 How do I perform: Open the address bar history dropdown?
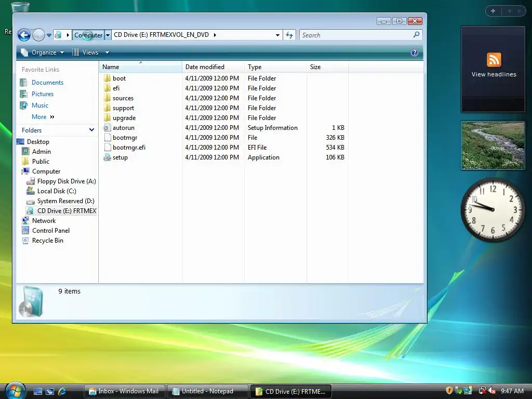(277, 35)
